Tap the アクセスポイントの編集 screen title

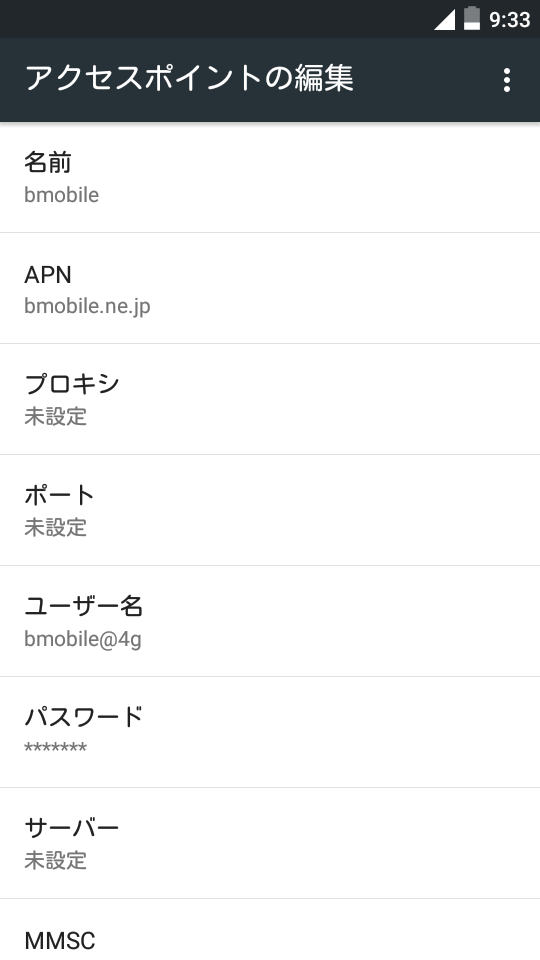click(x=189, y=79)
